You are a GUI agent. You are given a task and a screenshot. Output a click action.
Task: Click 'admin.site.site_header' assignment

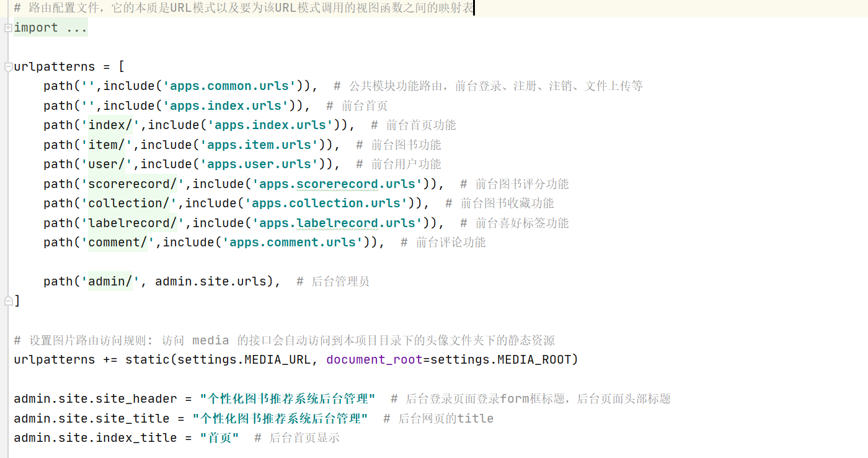95,399
